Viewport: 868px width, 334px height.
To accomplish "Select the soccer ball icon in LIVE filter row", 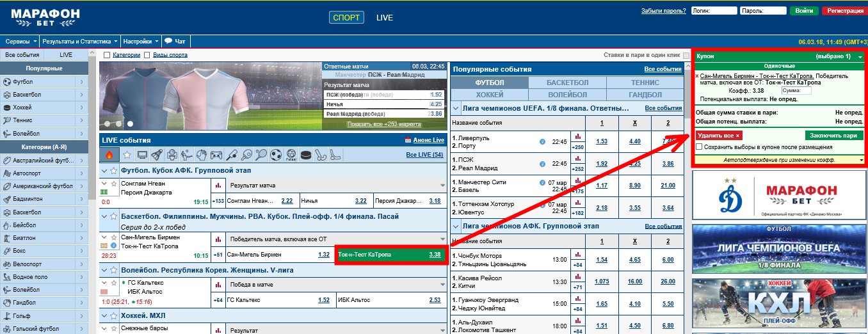I will [276, 154].
